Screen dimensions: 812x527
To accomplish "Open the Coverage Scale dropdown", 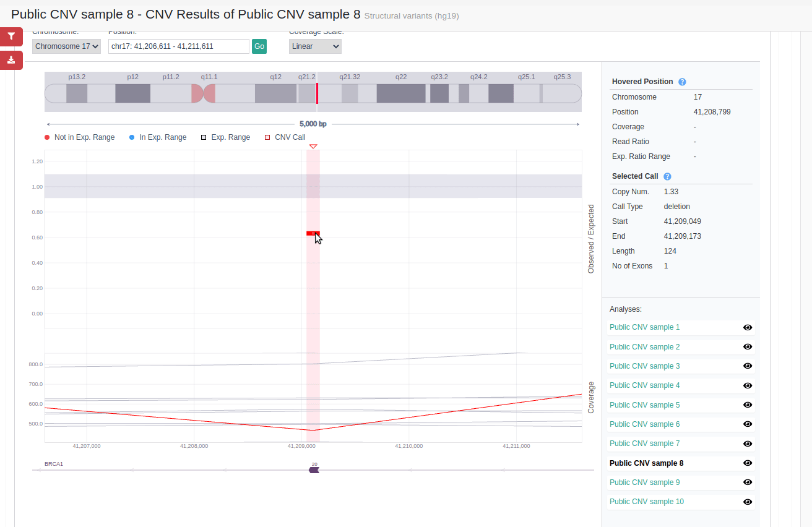I will click(315, 46).
